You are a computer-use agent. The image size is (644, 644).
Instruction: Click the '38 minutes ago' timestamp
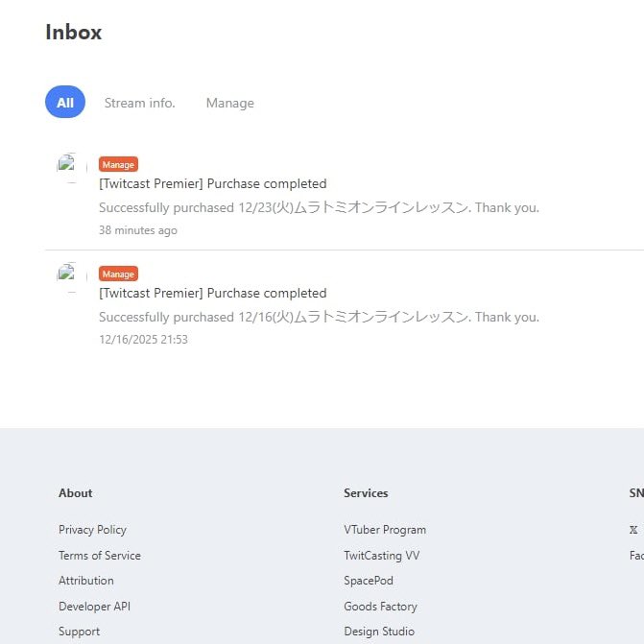tap(138, 230)
